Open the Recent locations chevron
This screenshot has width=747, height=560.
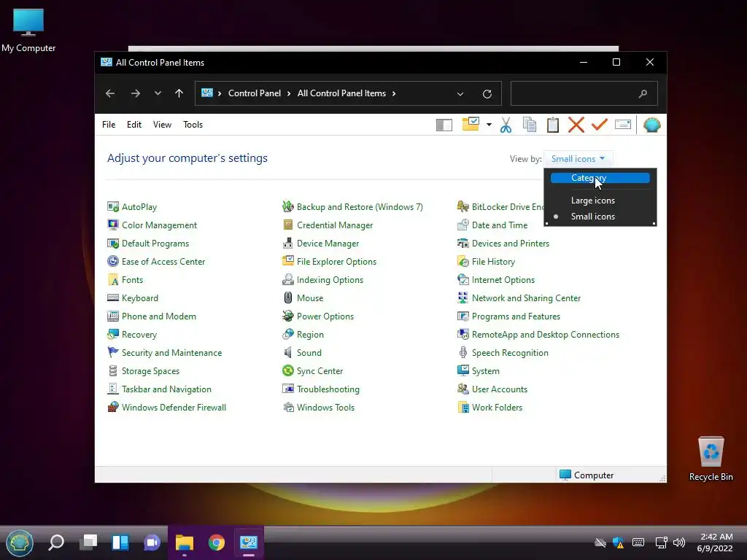click(x=158, y=93)
